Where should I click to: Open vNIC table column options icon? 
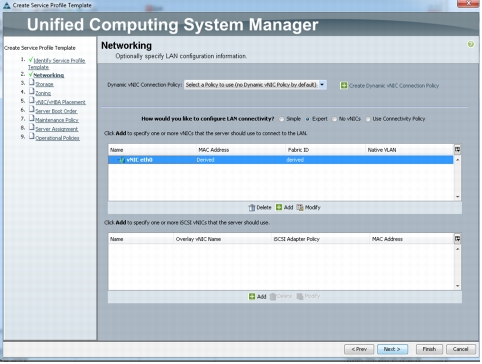[457, 150]
